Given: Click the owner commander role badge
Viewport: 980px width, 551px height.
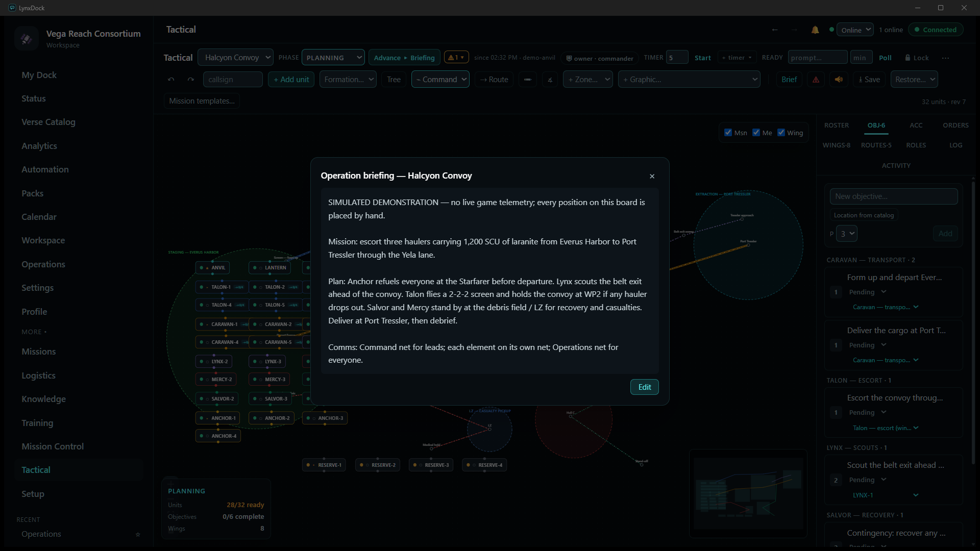Looking at the screenshot, I should click(600, 58).
